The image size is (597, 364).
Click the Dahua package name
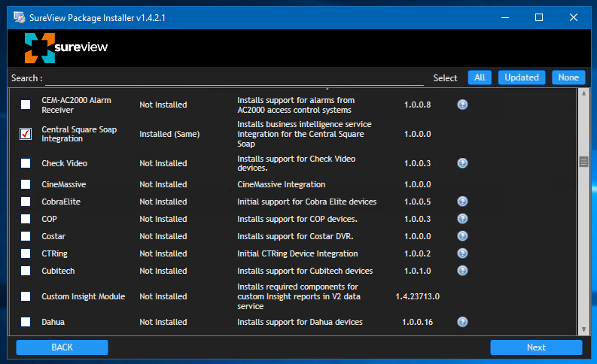coord(53,322)
